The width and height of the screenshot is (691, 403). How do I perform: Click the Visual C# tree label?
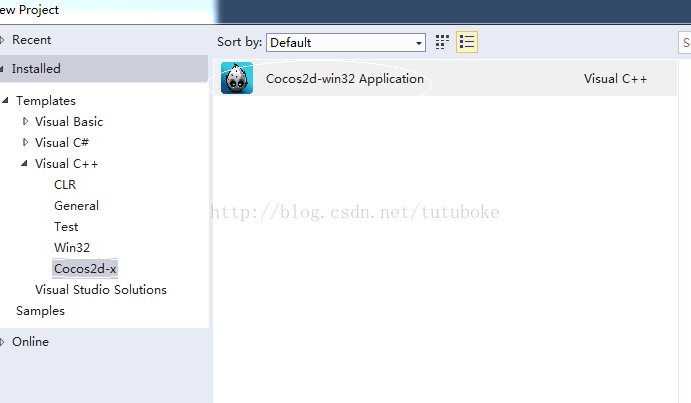(62, 143)
